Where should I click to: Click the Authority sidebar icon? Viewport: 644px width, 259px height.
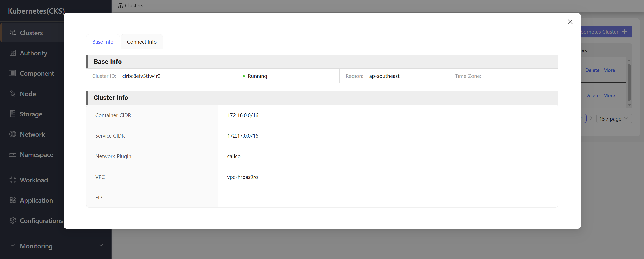pyautogui.click(x=13, y=53)
